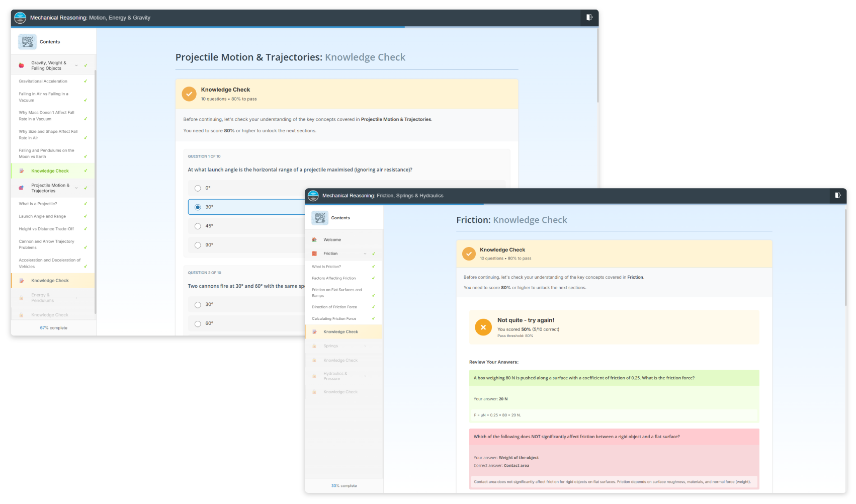The height and width of the screenshot is (504, 856).
Task: Click the brick wall icon beside Friction section
Action: (x=314, y=254)
